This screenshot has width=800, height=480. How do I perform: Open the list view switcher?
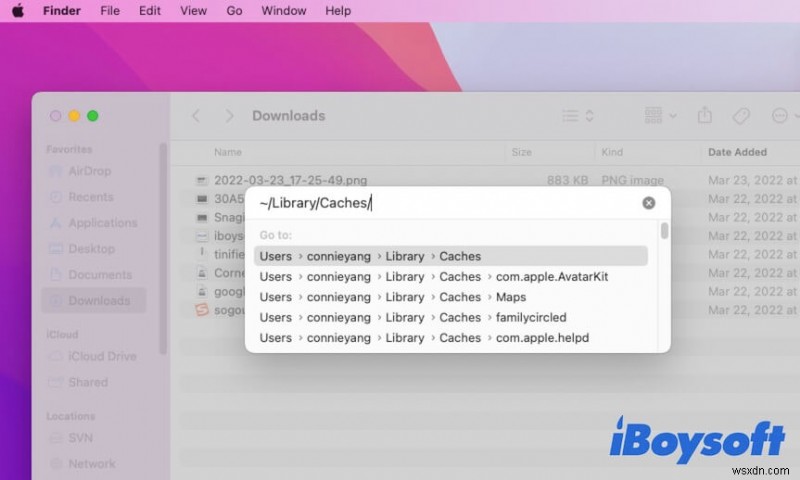(578, 116)
